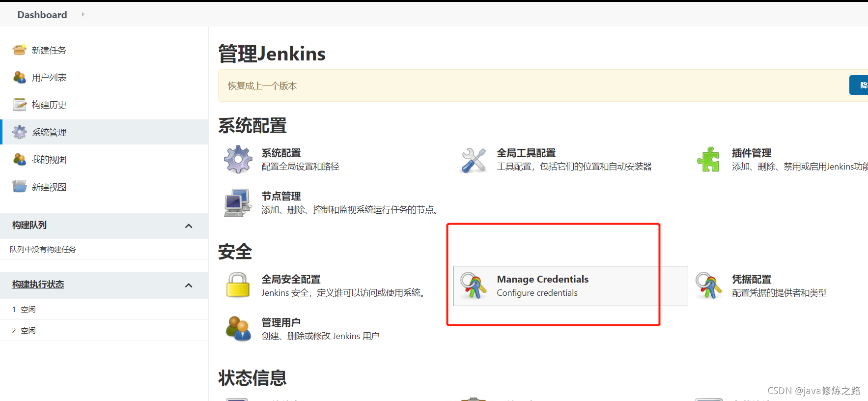Open 构建历史 in the sidebar
The width and height of the screenshot is (868, 401).
click(x=49, y=105)
